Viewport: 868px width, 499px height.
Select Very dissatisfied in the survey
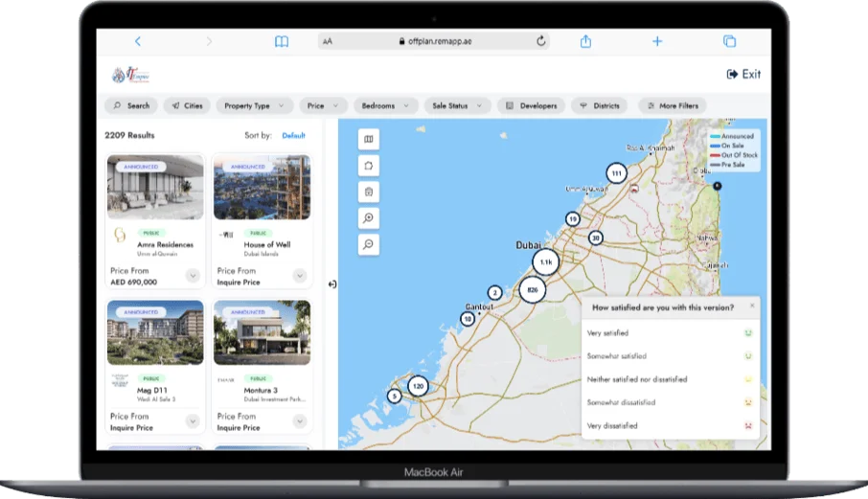pyautogui.click(x=671, y=425)
